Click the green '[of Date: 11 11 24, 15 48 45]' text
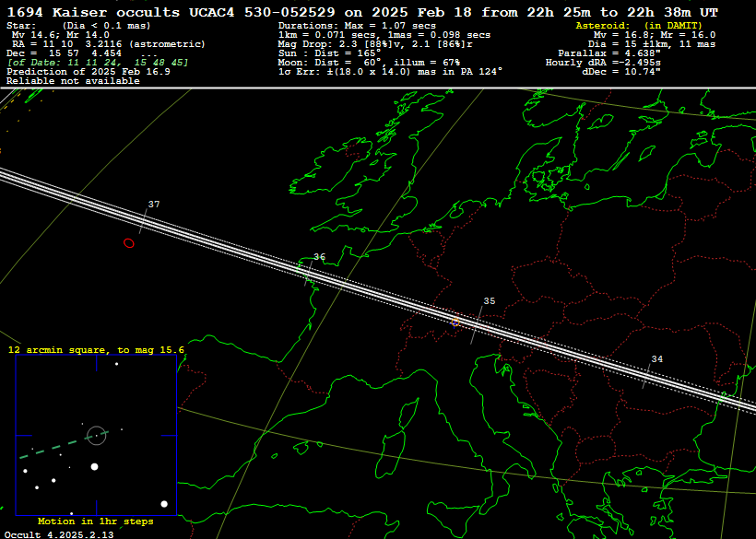The height and width of the screenshot is (539, 756). [x=98, y=63]
